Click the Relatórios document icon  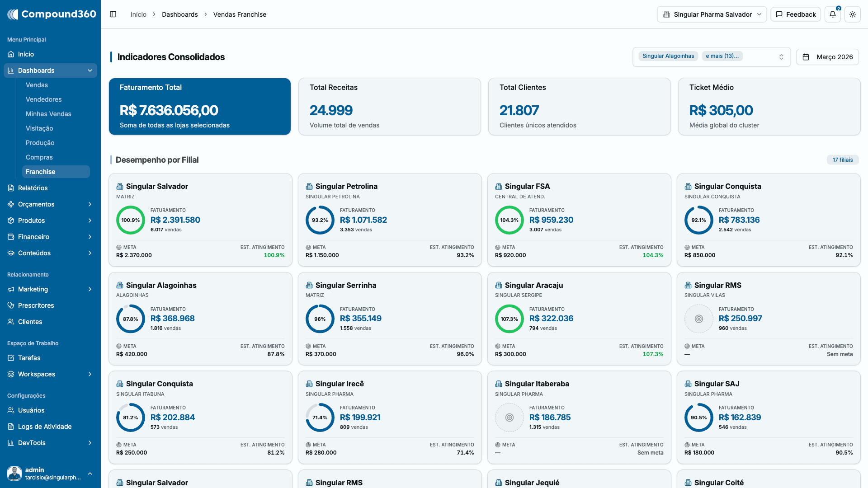click(x=11, y=188)
